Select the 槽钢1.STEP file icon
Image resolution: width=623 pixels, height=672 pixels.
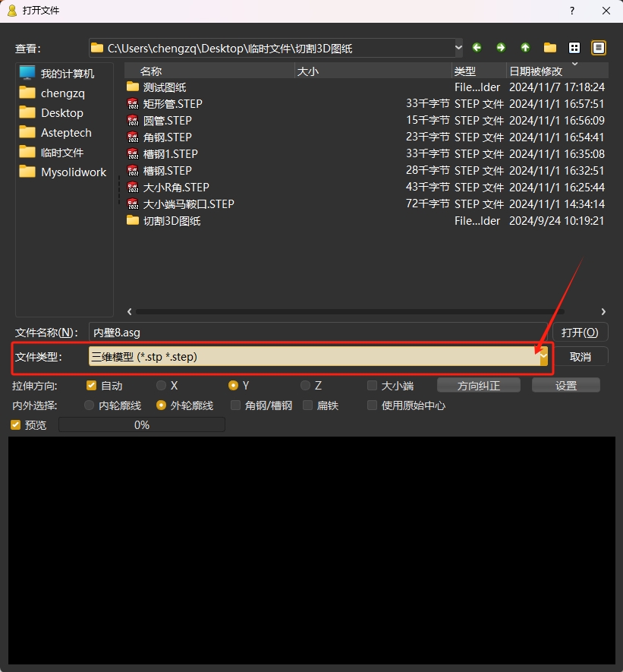(133, 154)
